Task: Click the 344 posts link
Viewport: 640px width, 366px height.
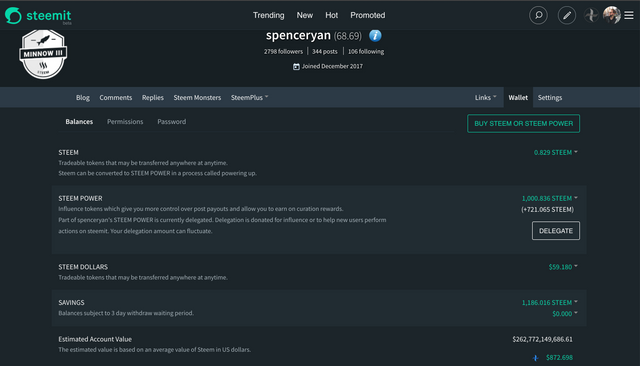Action: 324,51
